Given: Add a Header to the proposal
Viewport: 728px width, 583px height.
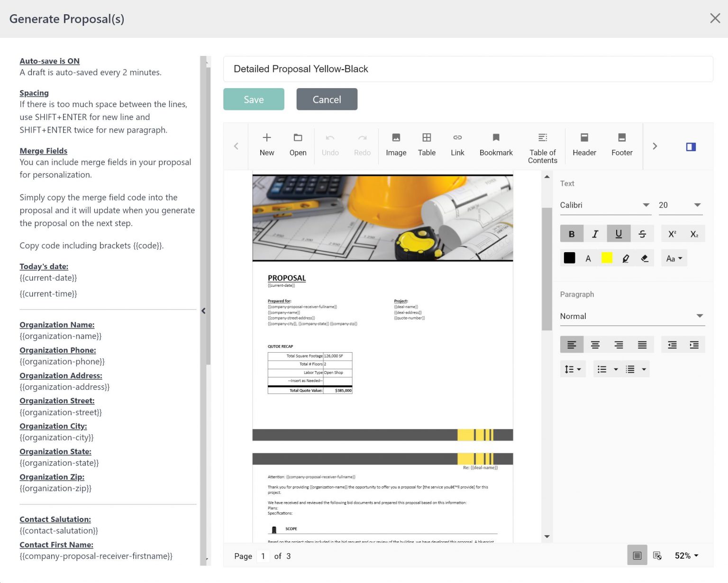Looking at the screenshot, I should pyautogui.click(x=584, y=145).
